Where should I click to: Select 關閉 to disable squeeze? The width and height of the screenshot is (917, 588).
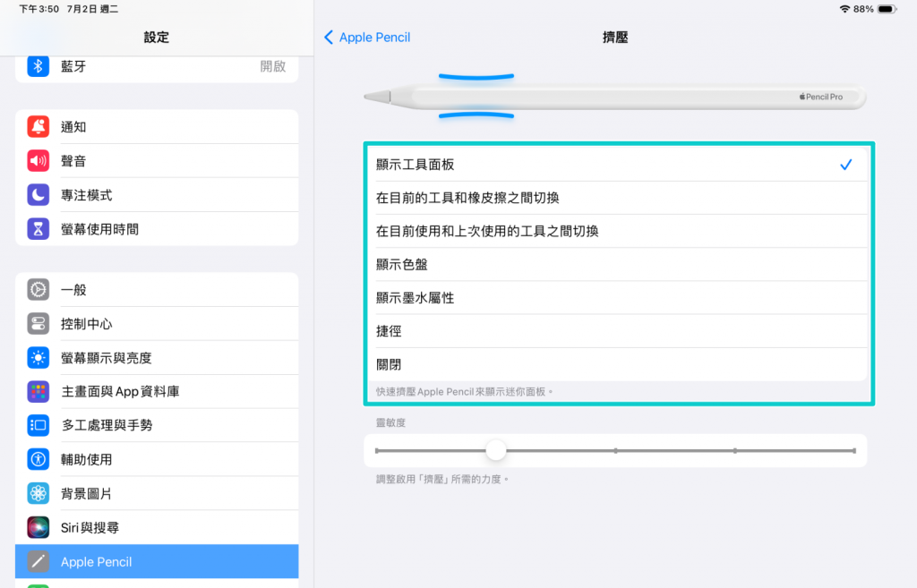click(x=615, y=364)
